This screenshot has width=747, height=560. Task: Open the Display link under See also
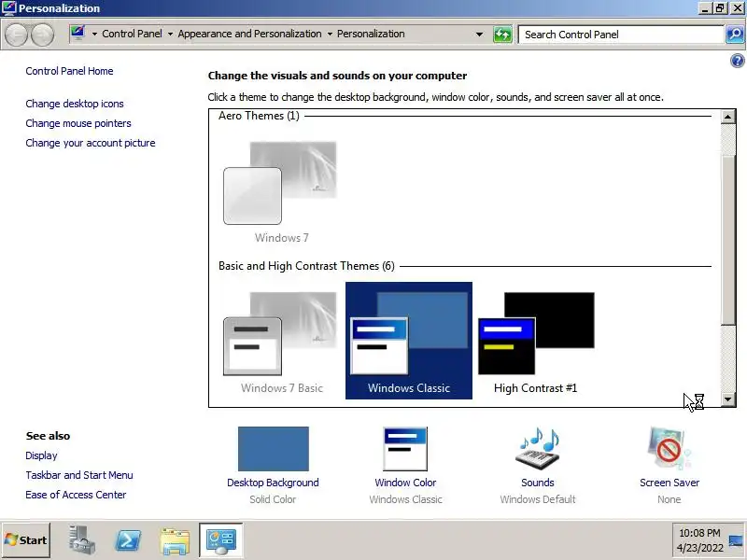pos(41,455)
